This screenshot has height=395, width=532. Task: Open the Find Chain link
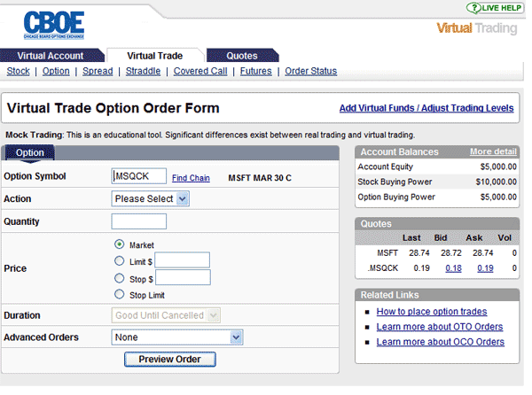tap(191, 178)
